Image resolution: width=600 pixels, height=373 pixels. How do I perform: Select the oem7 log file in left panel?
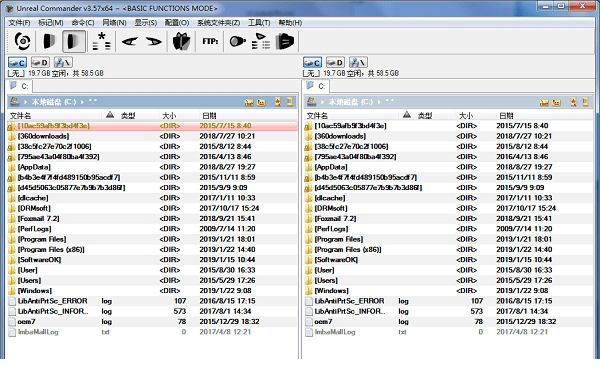coord(152,322)
